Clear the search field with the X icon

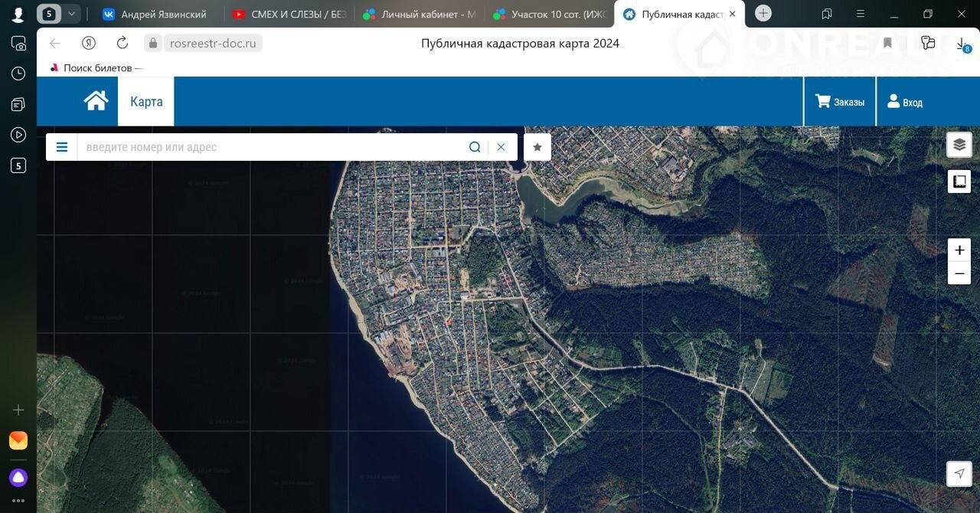click(x=501, y=147)
